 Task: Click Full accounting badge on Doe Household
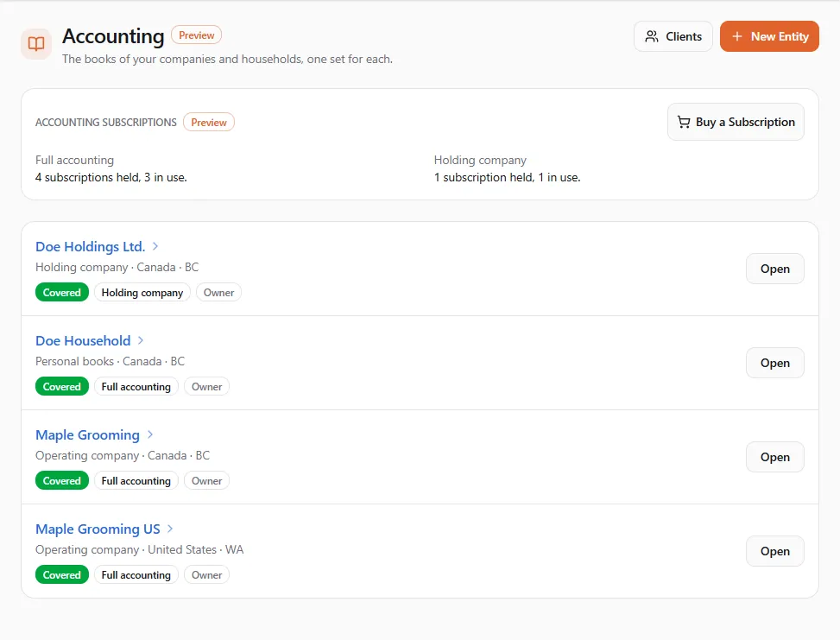pyautogui.click(x=136, y=387)
